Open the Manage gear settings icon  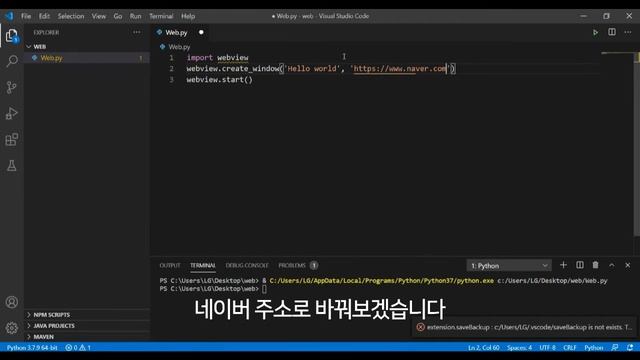(x=12, y=328)
